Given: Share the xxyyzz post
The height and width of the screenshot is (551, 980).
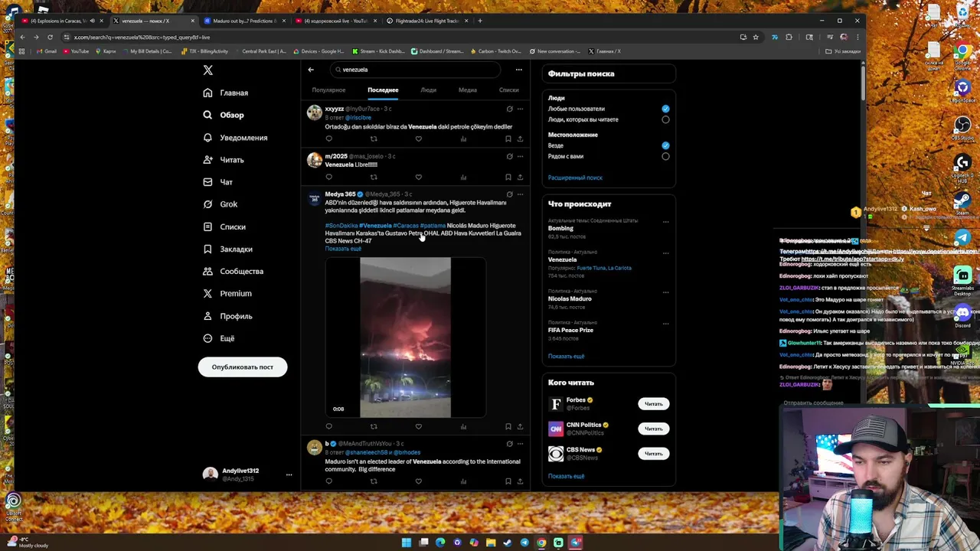Looking at the screenshot, I should point(520,139).
